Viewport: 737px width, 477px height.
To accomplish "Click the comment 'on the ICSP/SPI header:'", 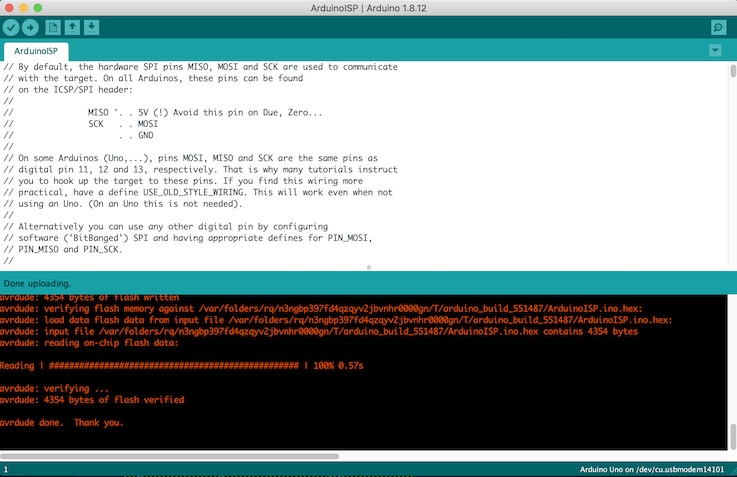I will pyautogui.click(x=68, y=90).
